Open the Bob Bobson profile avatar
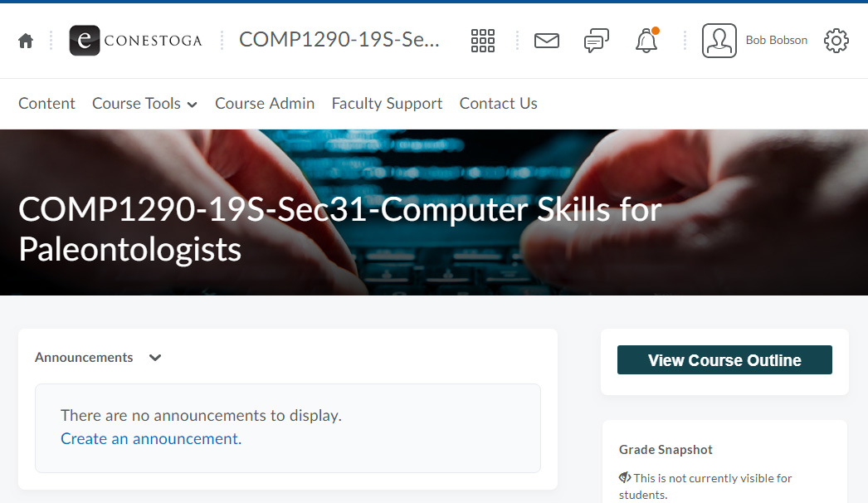The height and width of the screenshot is (503, 868). click(719, 41)
